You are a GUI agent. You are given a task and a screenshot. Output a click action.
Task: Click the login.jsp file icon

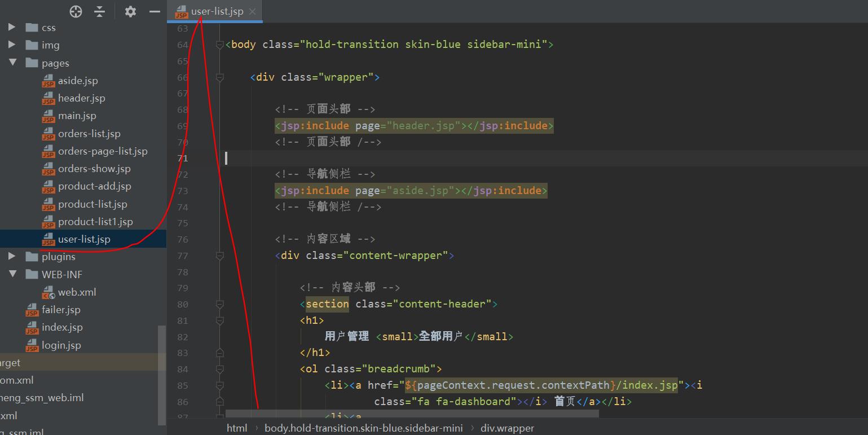click(x=32, y=345)
